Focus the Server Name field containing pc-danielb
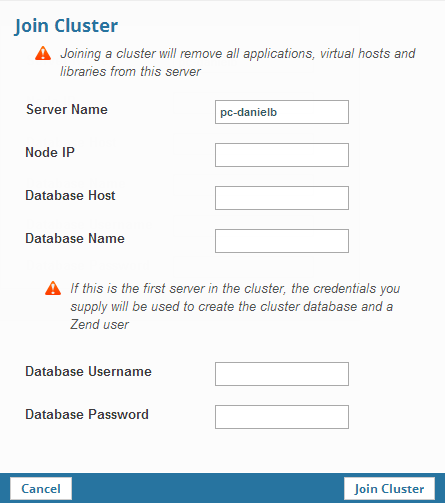The width and height of the screenshot is (445, 503). tap(282, 112)
